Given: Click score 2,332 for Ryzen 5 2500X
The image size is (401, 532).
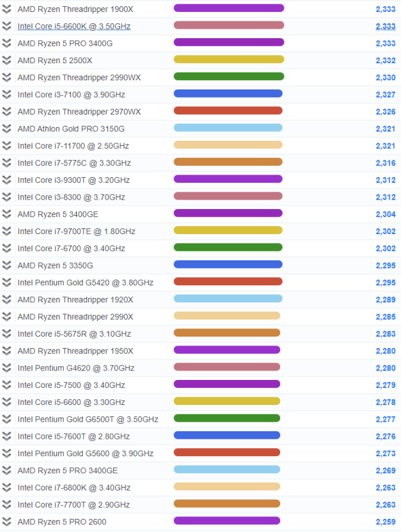Looking at the screenshot, I should [x=385, y=60].
